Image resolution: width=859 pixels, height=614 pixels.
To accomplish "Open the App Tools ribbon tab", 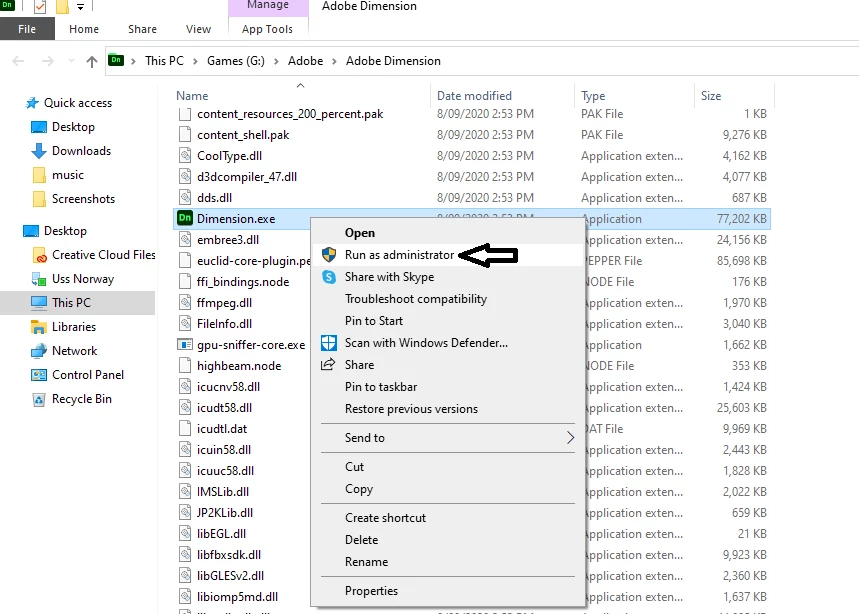I will point(267,29).
